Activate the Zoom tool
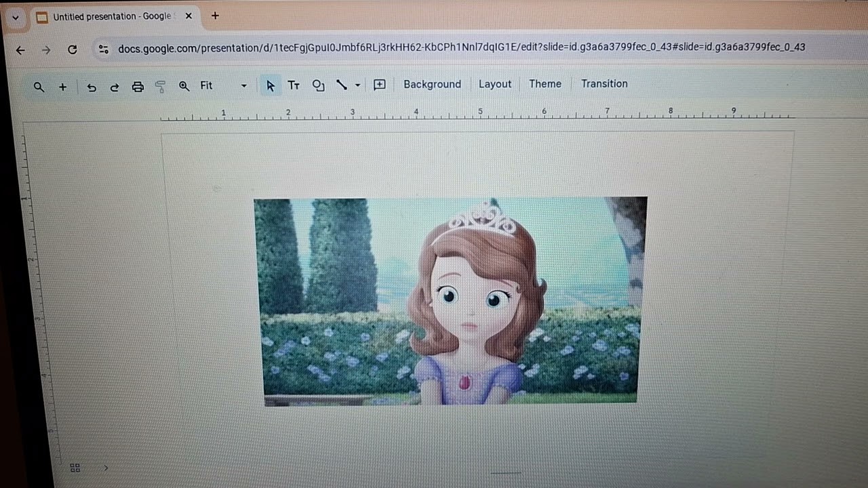 [184, 86]
